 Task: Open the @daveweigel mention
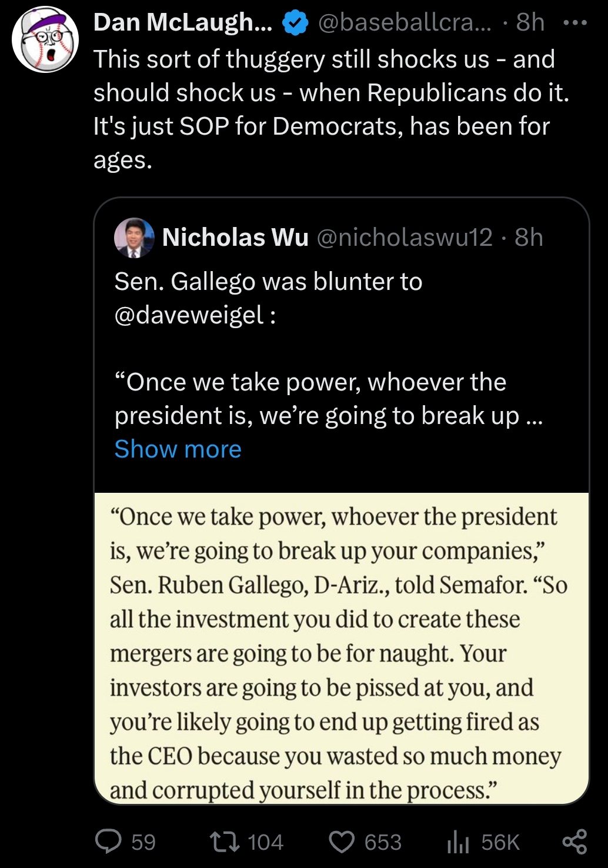click(189, 316)
